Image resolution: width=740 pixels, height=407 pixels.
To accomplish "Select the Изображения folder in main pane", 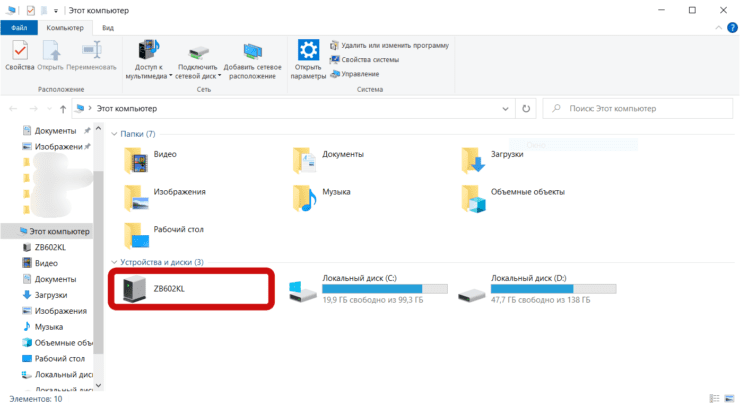I will pos(164,197).
